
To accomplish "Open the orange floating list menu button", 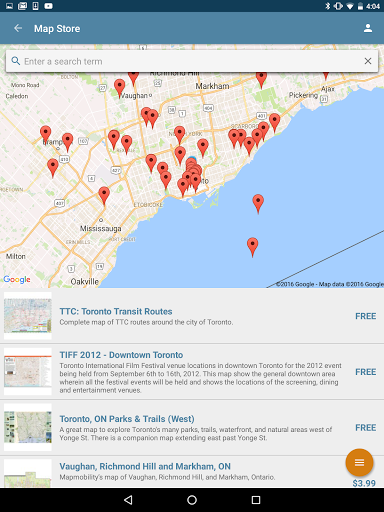I will click(x=359, y=462).
